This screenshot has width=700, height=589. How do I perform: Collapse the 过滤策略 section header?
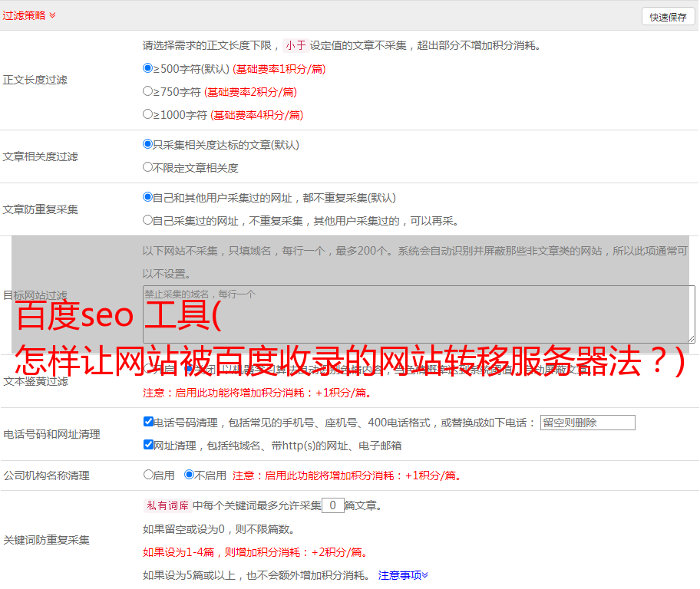pyautogui.click(x=29, y=15)
